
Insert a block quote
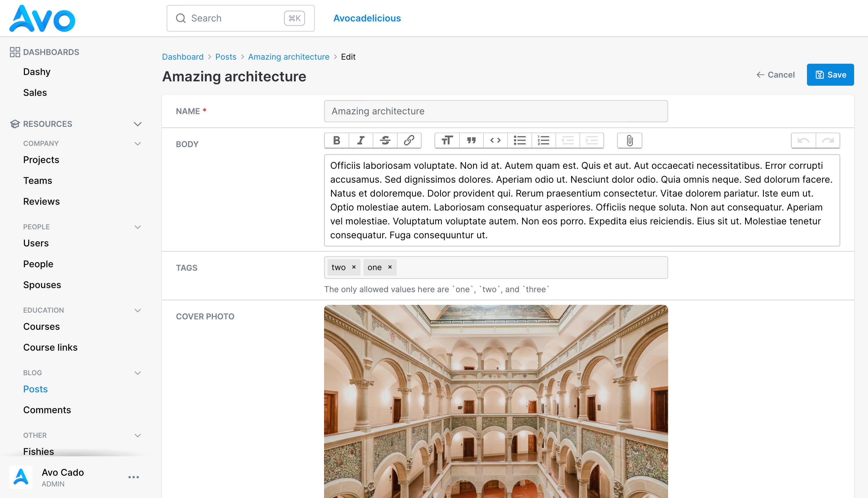pyautogui.click(x=471, y=141)
